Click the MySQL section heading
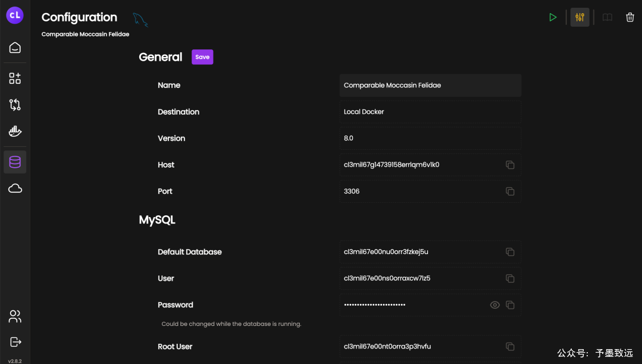The width and height of the screenshot is (642, 364). tap(157, 220)
